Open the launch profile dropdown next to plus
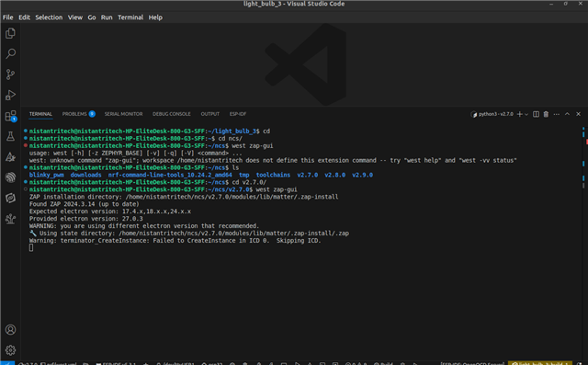 (526, 114)
